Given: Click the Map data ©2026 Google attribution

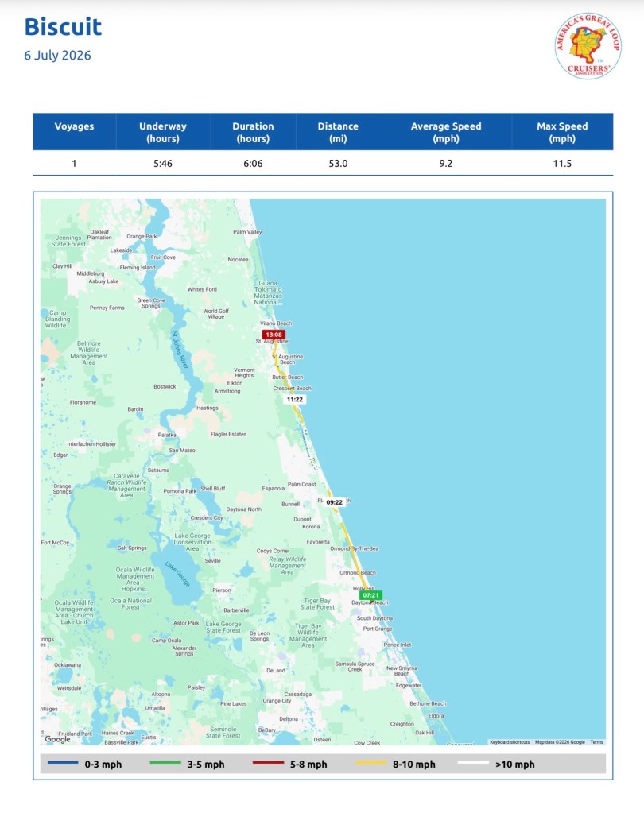Looking at the screenshot, I should (560, 742).
